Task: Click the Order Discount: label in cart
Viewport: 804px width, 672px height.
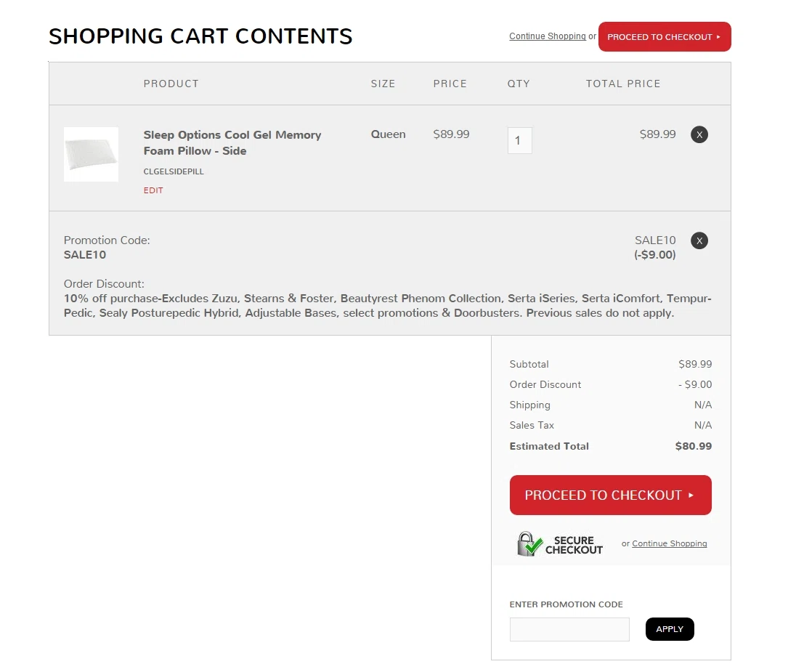Action: 104,284
